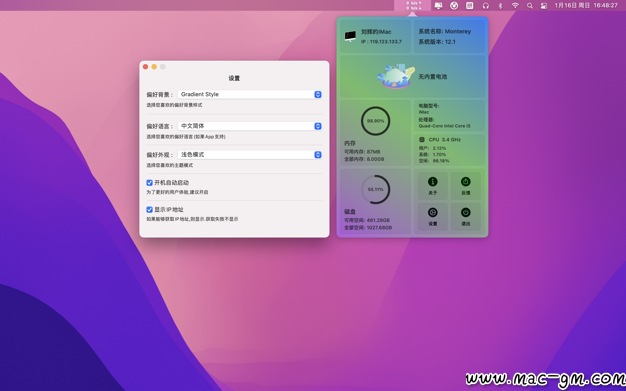Toggle the 显示 IP 地址 checkbox
626x391 pixels.
coord(149,209)
